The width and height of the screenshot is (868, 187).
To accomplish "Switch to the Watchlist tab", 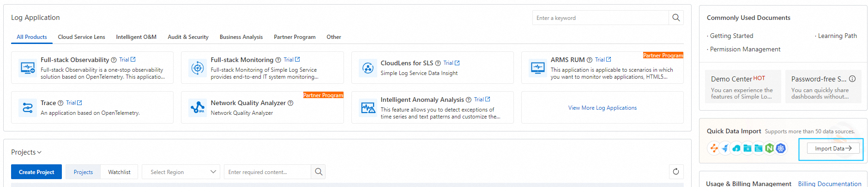I will coord(119,172).
